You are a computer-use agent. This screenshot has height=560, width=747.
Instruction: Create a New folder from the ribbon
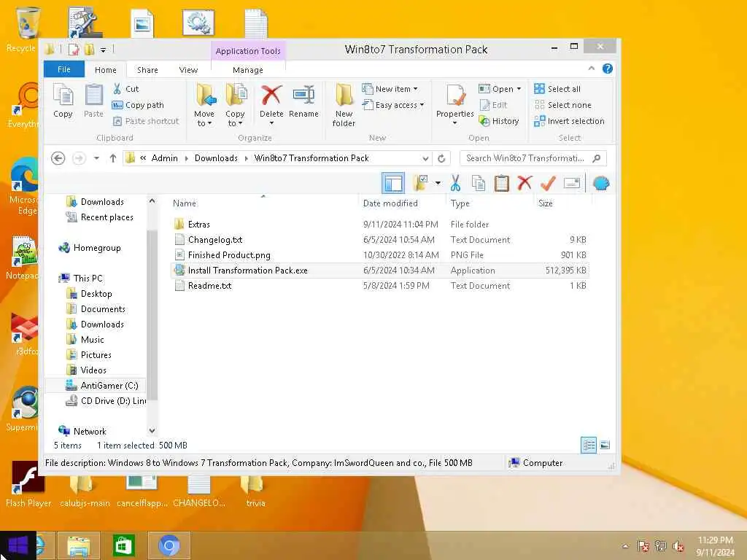[344, 105]
